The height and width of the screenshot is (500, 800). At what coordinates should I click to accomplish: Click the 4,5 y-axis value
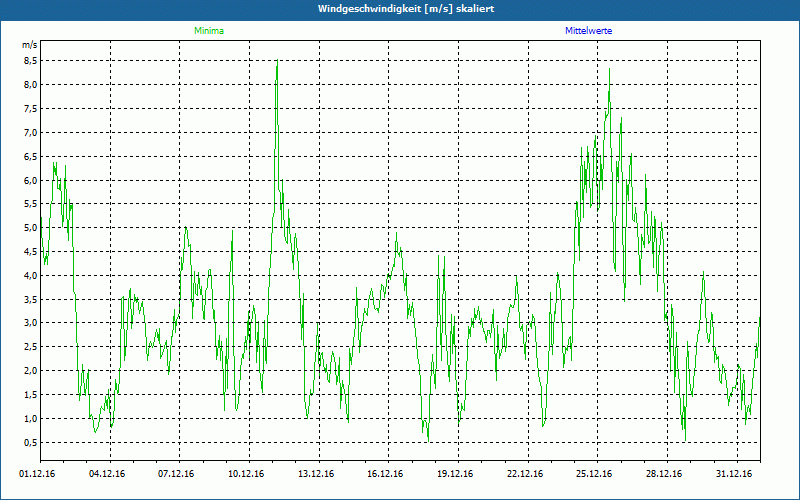pos(31,252)
